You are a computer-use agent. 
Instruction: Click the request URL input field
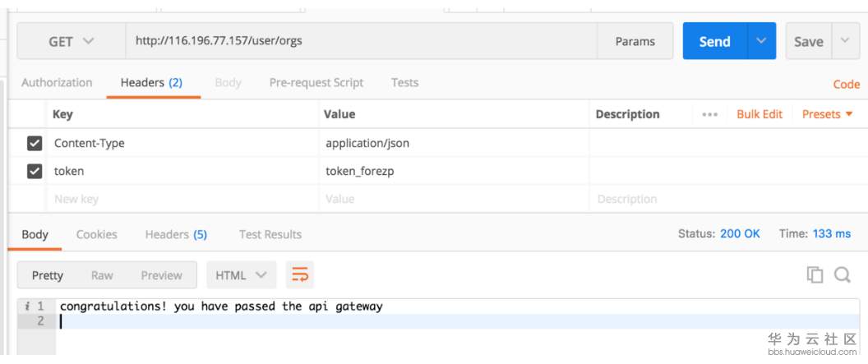(362, 41)
